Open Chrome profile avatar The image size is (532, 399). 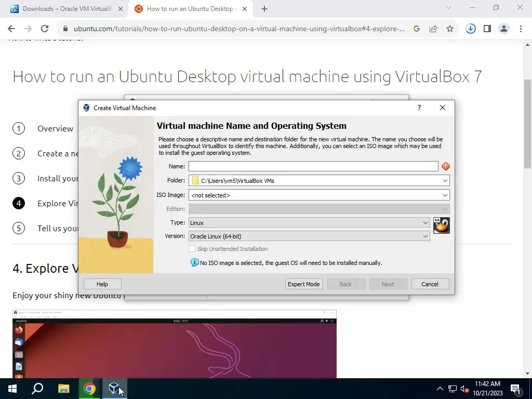click(504, 29)
